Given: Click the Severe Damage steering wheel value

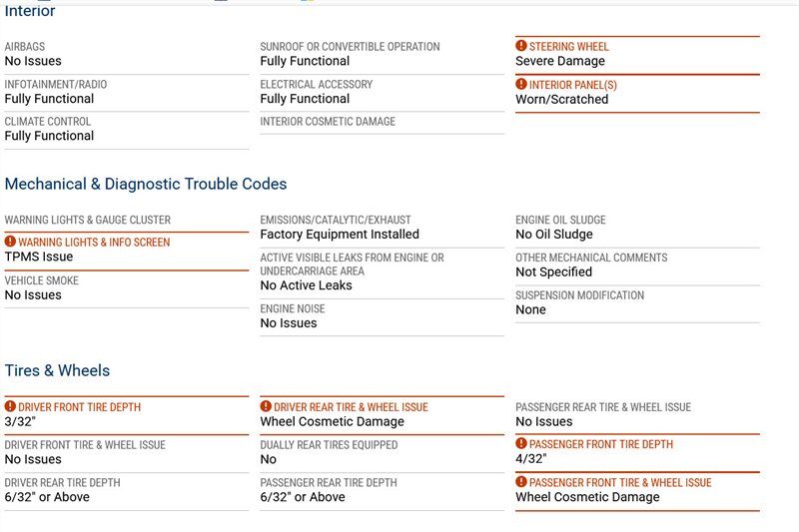Looking at the screenshot, I should 560,61.
